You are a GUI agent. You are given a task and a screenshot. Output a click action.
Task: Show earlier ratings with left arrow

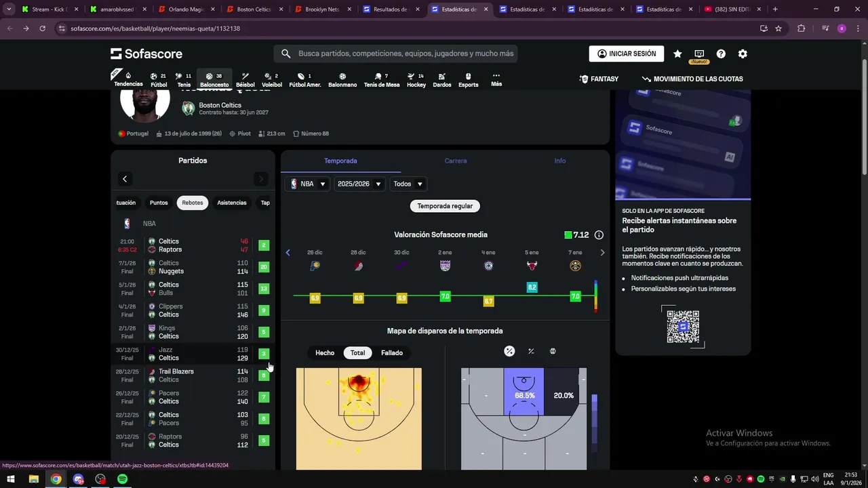pyautogui.click(x=288, y=253)
